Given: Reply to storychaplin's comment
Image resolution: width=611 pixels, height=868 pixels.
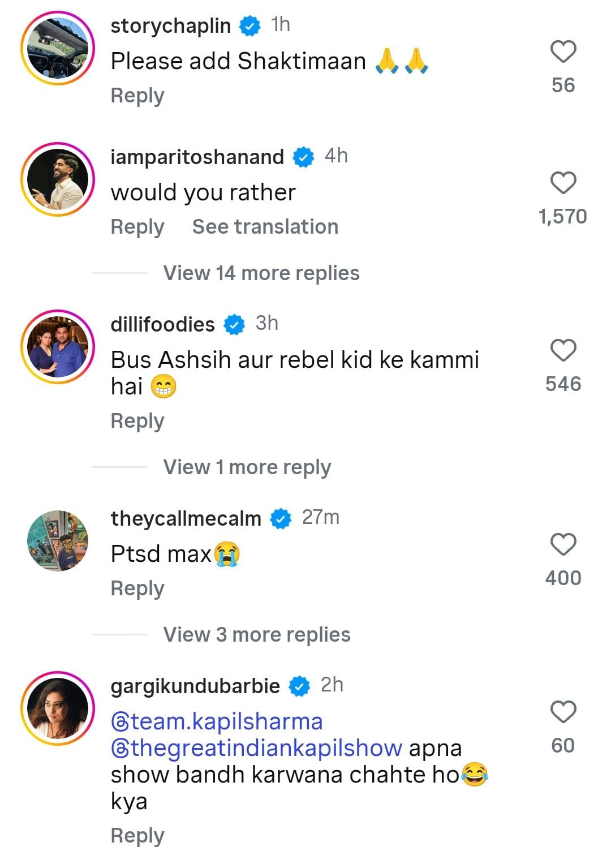Looking at the screenshot, I should click(x=137, y=96).
